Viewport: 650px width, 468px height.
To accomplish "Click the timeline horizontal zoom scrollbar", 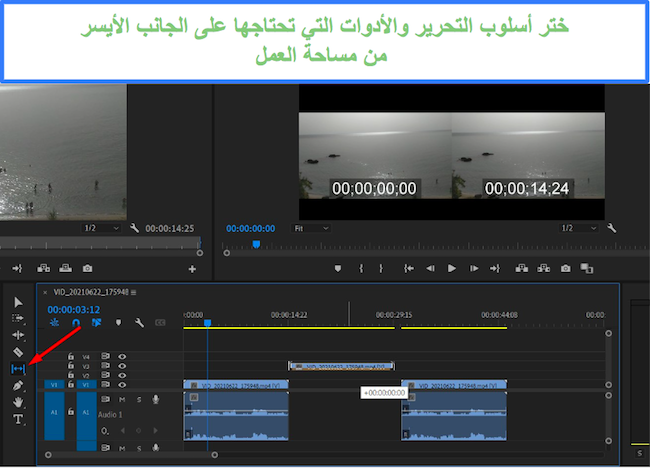I will (x=131, y=455).
